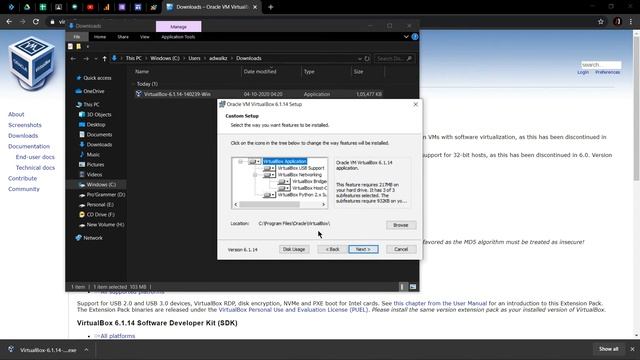
Task: Select VirtualBox Application in feature tree
Action: (x=284, y=162)
